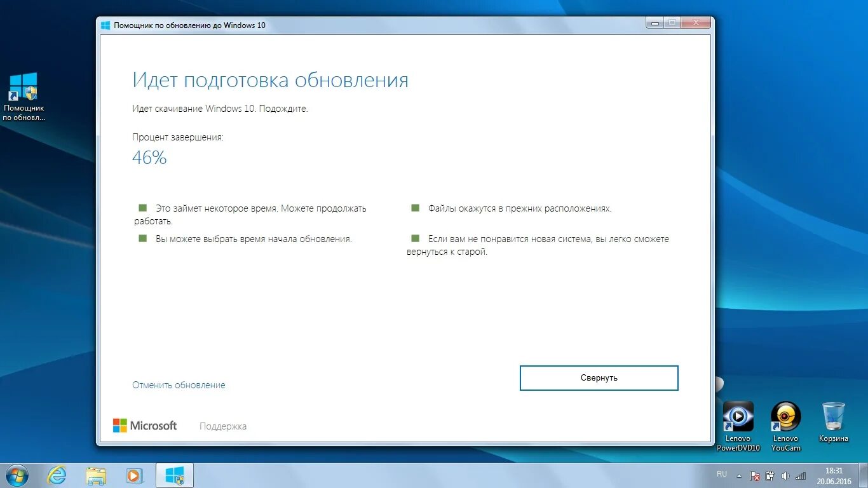The height and width of the screenshot is (488, 868).
Task: Launch Internet Explorer from the taskbar
Action: (x=57, y=475)
